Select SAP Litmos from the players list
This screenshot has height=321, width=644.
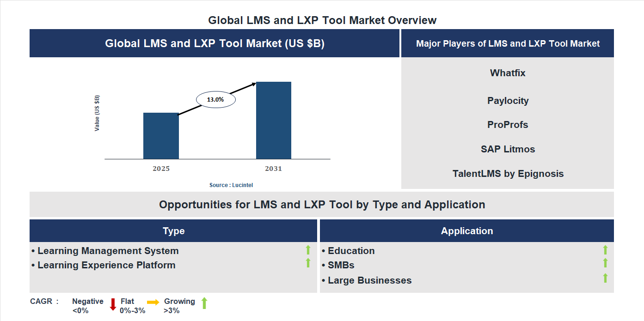coord(507,149)
